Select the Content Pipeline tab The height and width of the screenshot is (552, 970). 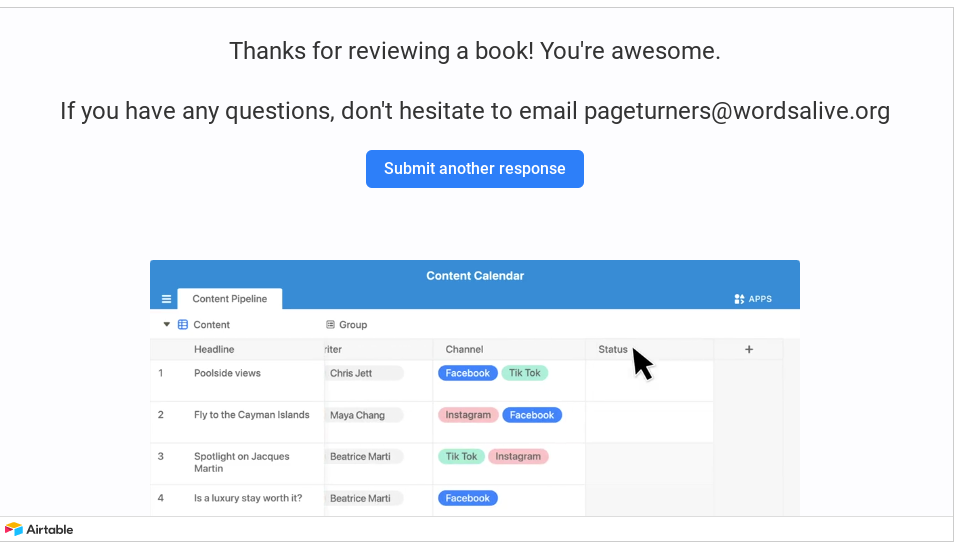[x=230, y=299]
